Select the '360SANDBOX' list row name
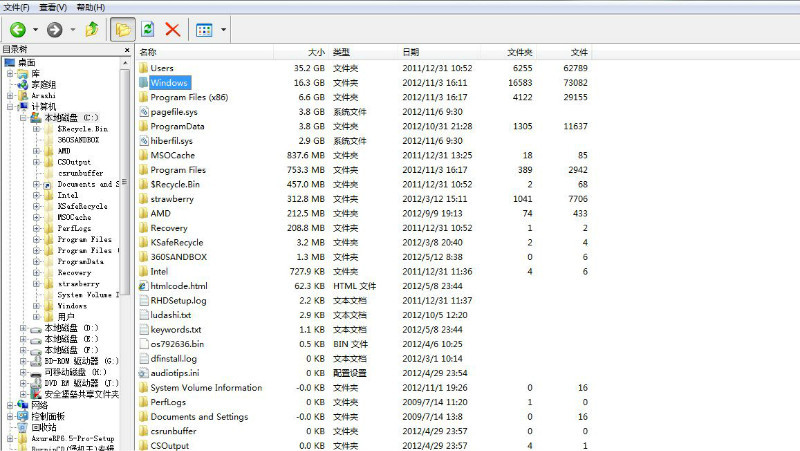This screenshot has height=451, width=800. coord(179,257)
